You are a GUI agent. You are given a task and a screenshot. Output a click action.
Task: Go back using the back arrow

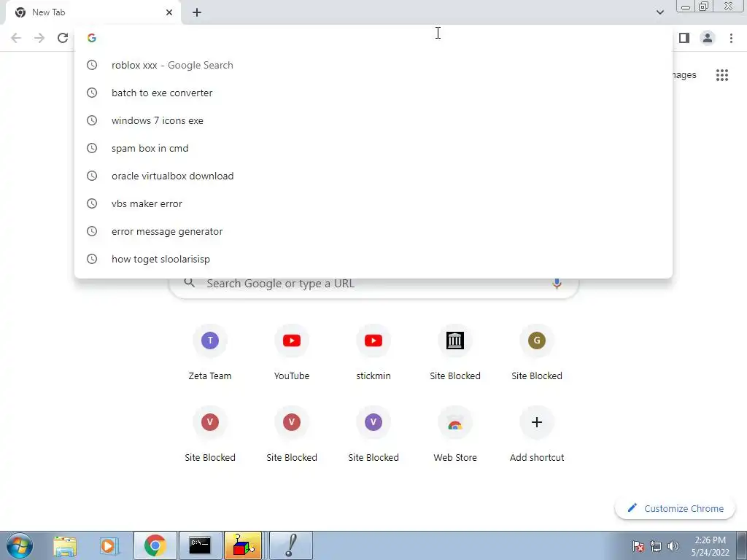(16, 38)
